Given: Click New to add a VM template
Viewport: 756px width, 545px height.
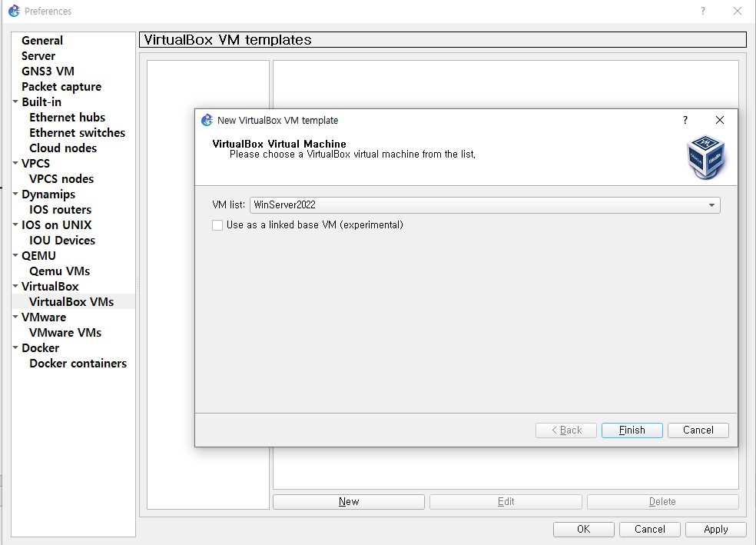Looking at the screenshot, I should 349,502.
